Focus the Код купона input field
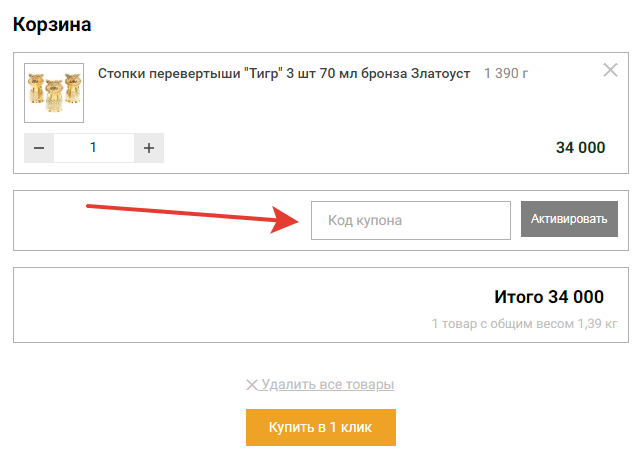636x454 pixels. point(410,220)
